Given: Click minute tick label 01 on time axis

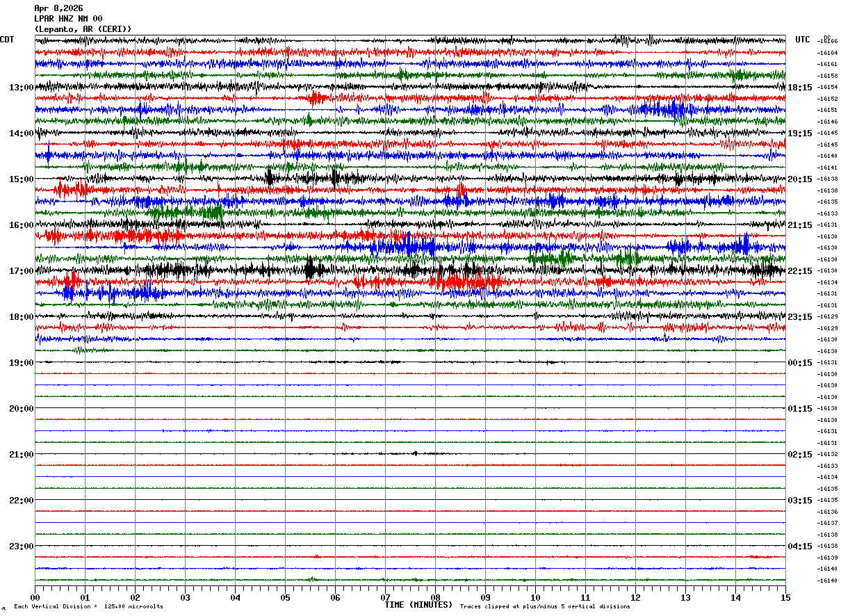Looking at the screenshot, I should [85, 598].
